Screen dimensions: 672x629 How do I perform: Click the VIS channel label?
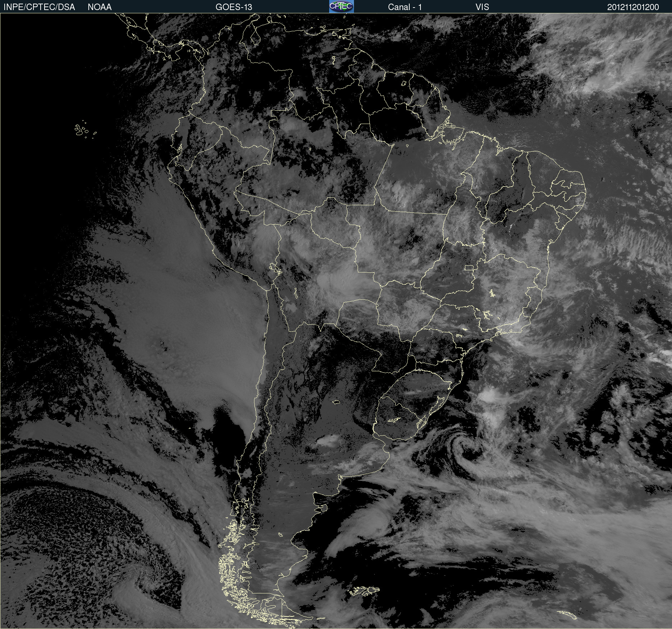[x=482, y=7]
